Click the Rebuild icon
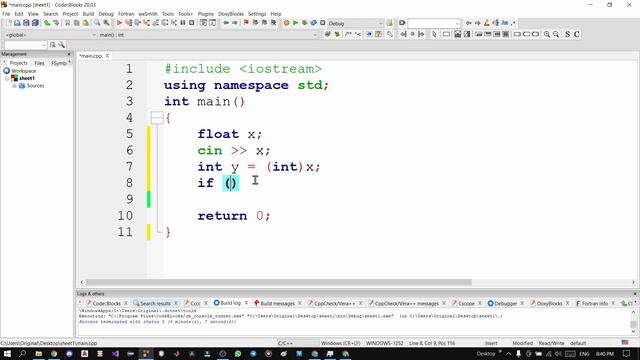The width and height of the screenshot is (640, 360). click(313, 23)
